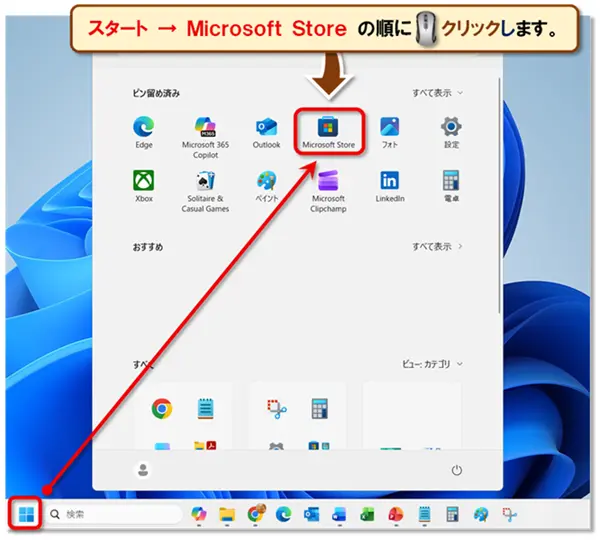
Task: Click the ピン留め済み section heading
Action: point(156,93)
